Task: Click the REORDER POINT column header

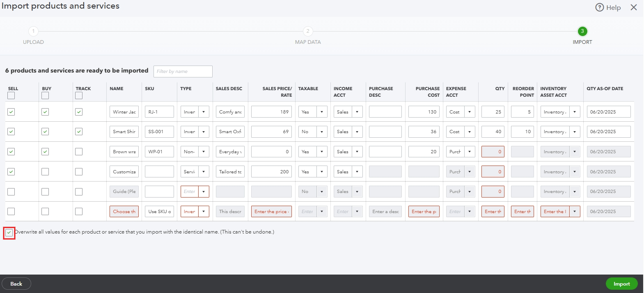Action: (x=523, y=92)
